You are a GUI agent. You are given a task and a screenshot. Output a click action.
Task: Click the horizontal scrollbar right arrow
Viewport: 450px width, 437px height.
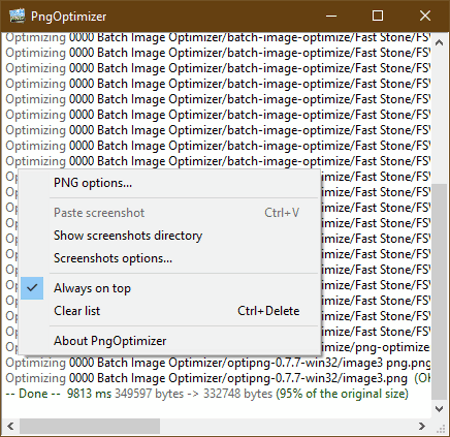coord(422,426)
